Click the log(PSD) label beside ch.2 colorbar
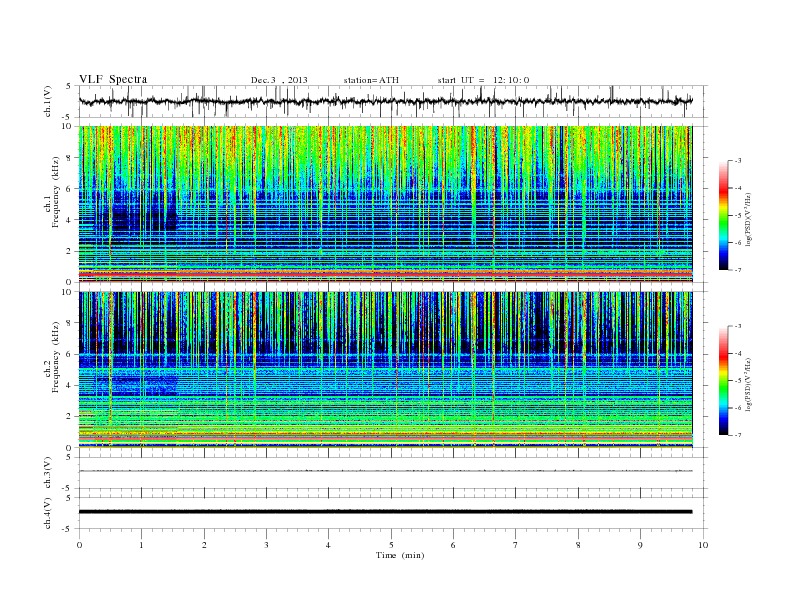The width and height of the screenshot is (792, 612). pyautogui.click(x=749, y=384)
